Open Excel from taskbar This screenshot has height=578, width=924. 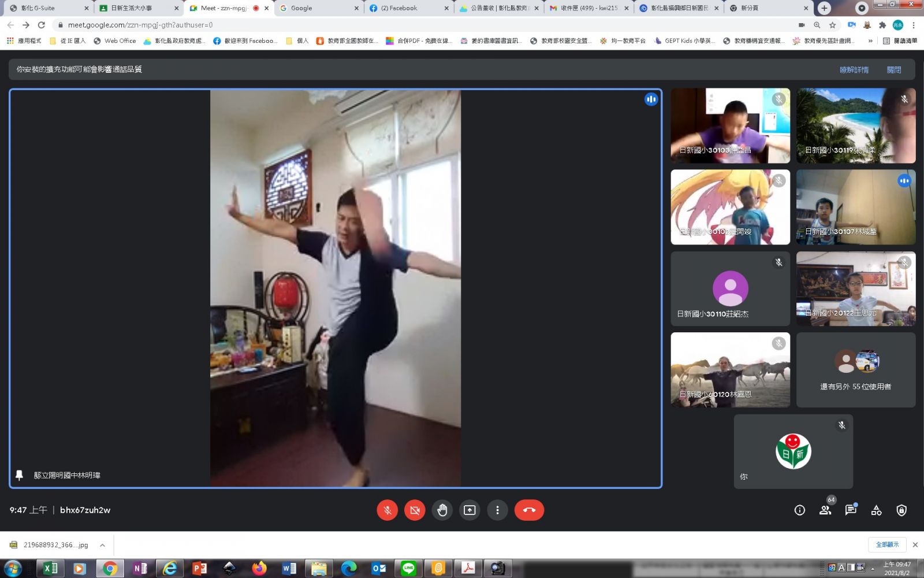tap(51, 569)
